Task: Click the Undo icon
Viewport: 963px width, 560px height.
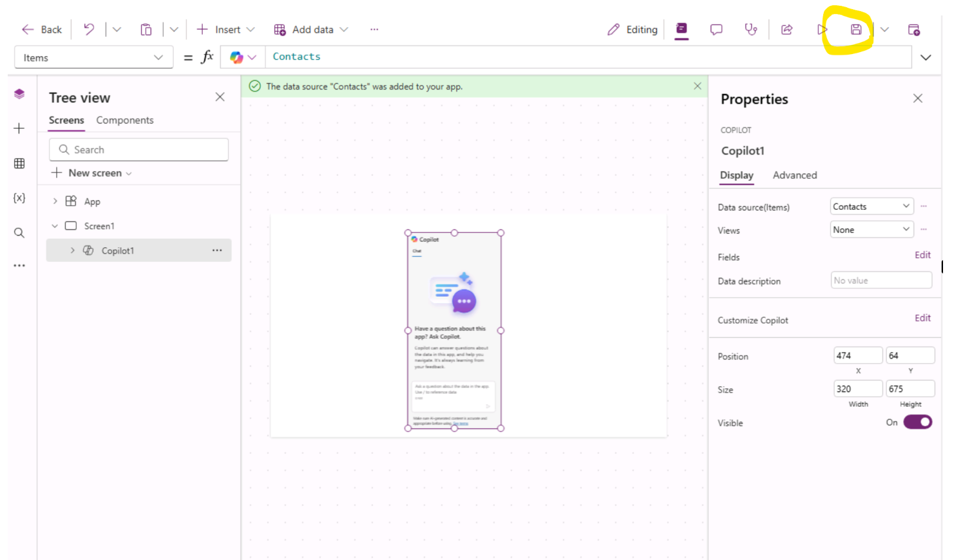Action: [x=89, y=30]
